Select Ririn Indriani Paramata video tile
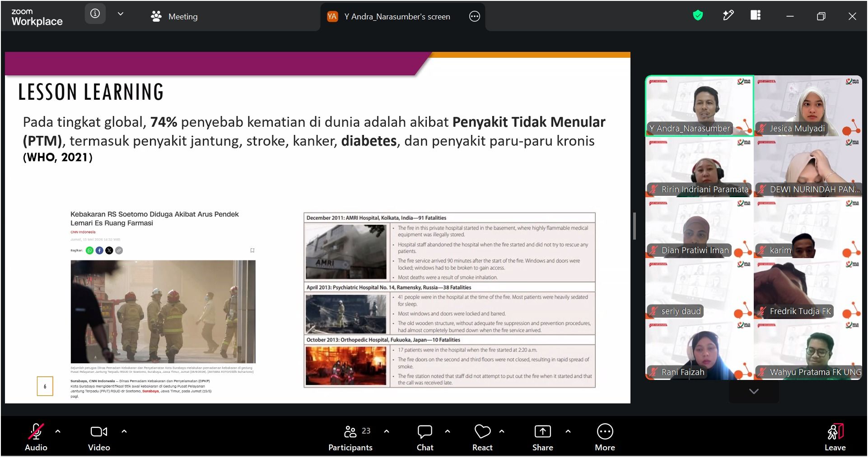 [700, 167]
